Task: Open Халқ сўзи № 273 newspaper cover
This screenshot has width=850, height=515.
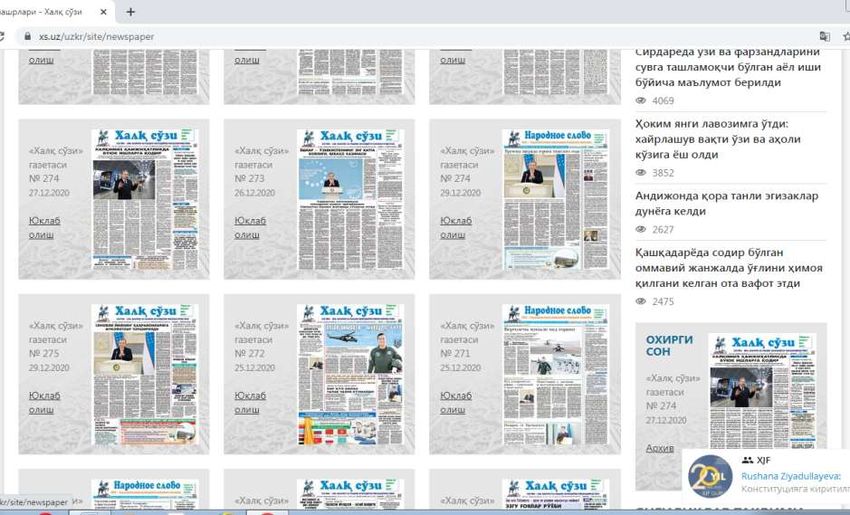Action: point(351,199)
